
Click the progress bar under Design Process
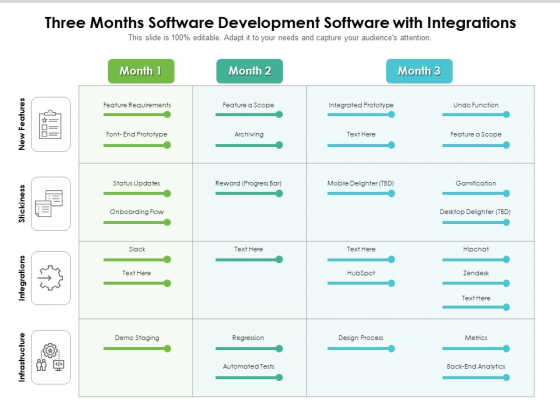pos(361,349)
